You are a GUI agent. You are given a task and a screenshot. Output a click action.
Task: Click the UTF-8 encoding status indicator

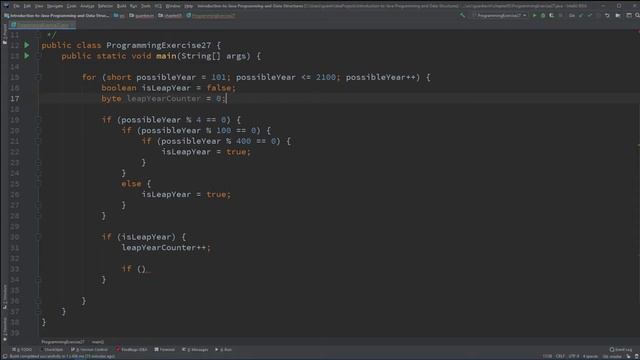click(x=573, y=356)
